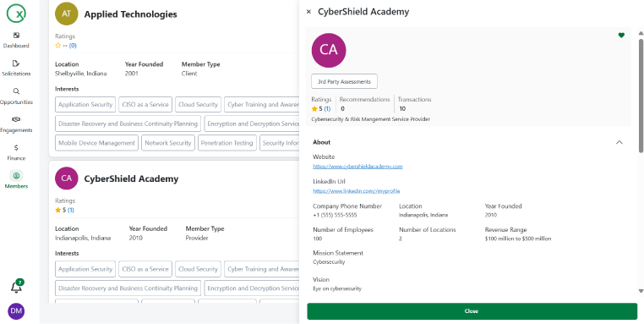
Task: Open notifications bell with badge 7
Action: point(16,287)
